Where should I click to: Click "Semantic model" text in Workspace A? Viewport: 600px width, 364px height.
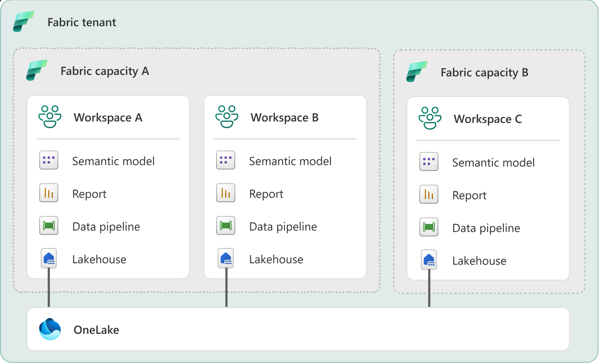point(114,161)
